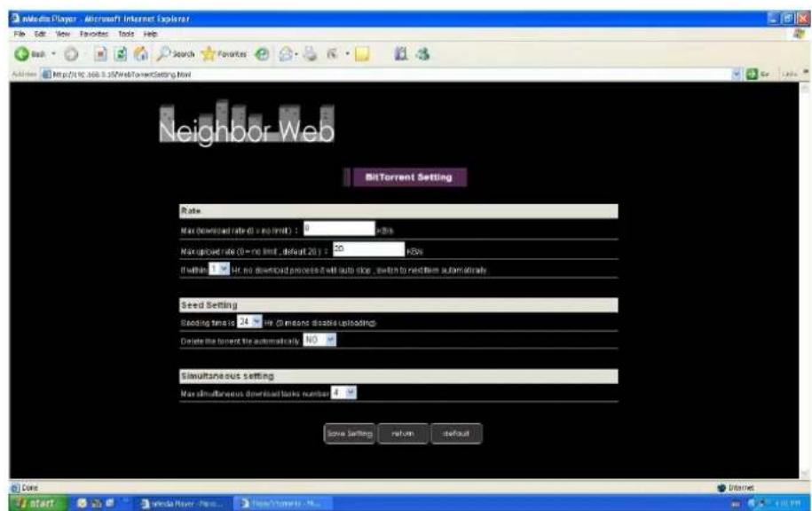Focus the Max upload rate input field
This screenshot has width=812, height=511.
[x=368, y=249]
